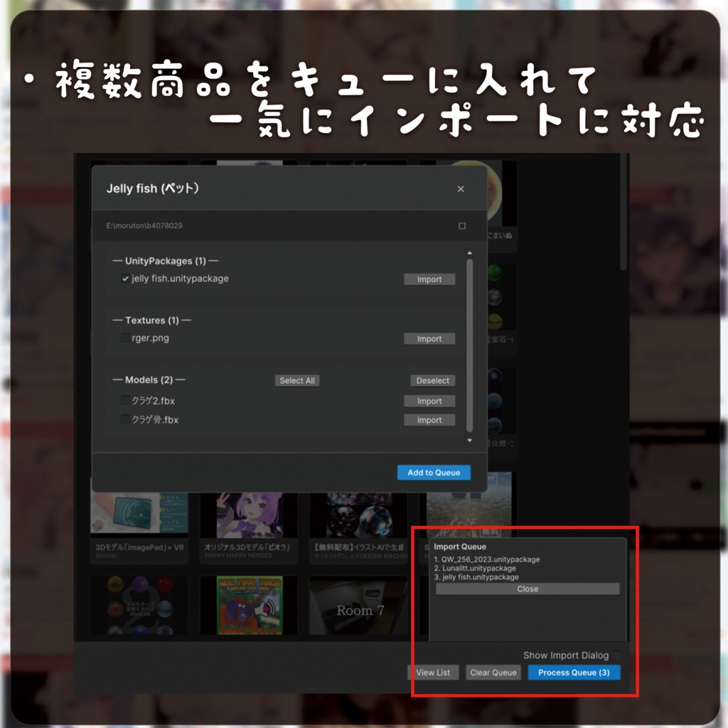Select All models in the Models section
The height and width of the screenshot is (728, 728).
pyautogui.click(x=297, y=380)
